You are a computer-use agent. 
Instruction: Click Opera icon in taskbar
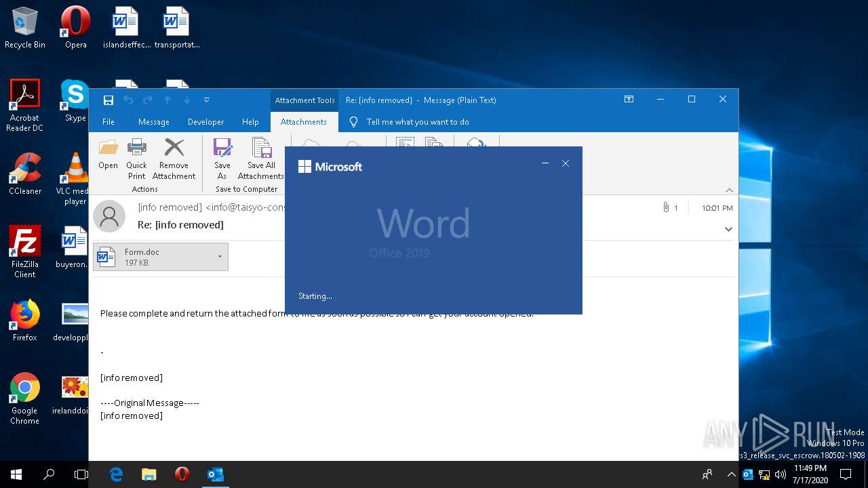coord(182,474)
